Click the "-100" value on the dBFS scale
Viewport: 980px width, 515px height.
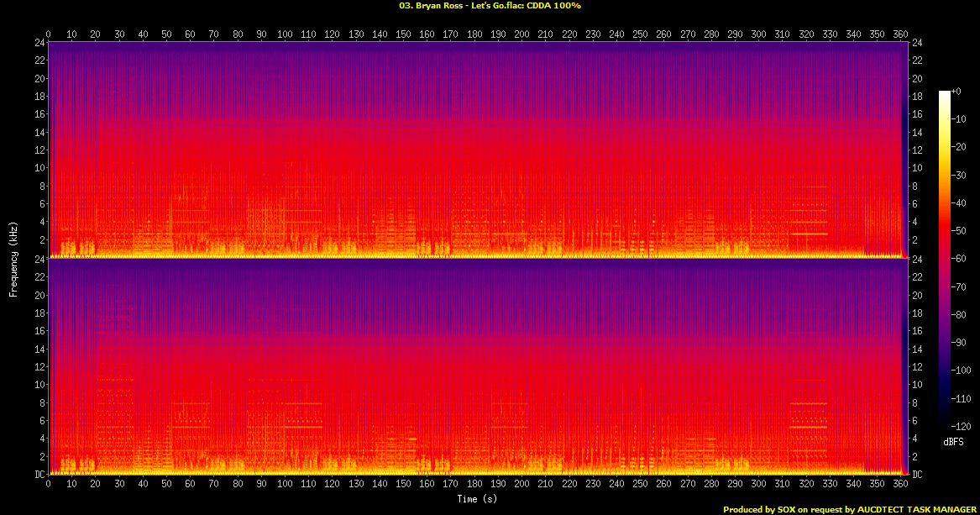(962, 370)
